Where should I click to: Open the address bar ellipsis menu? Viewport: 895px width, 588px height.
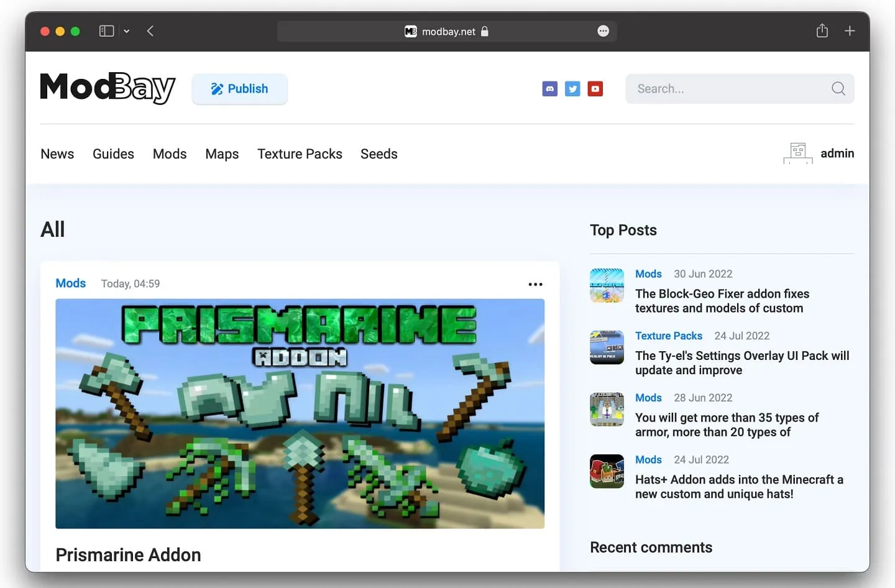coord(603,31)
